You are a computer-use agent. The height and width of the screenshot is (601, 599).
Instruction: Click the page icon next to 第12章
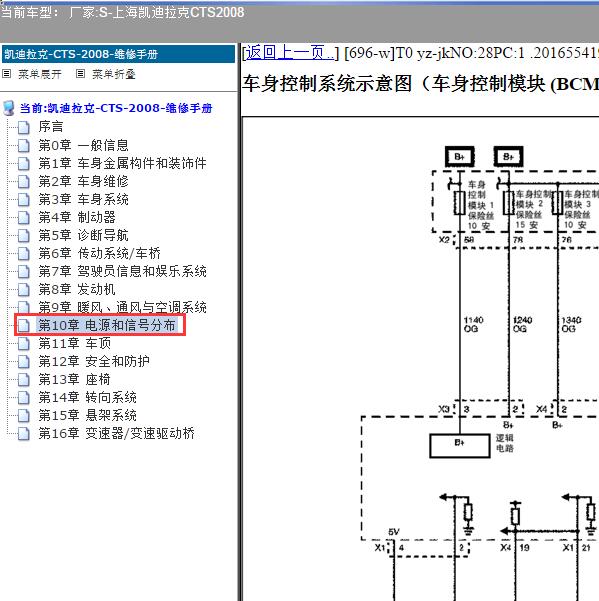(24, 361)
